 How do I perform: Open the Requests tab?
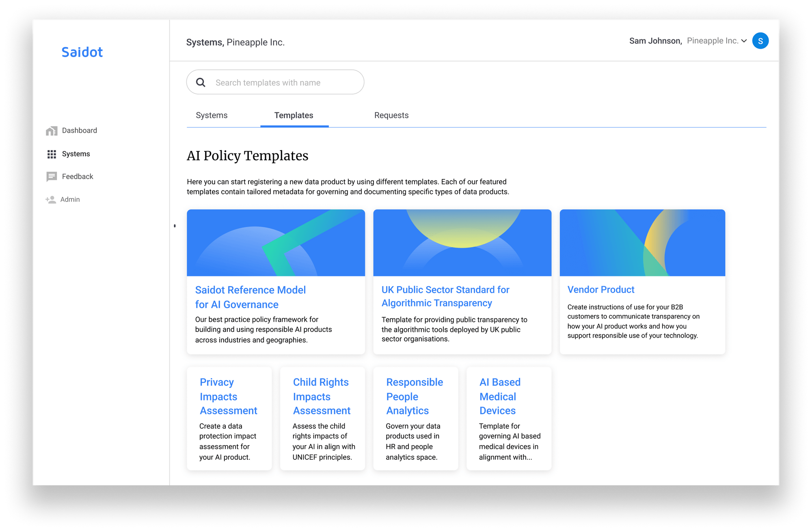point(391,115)
